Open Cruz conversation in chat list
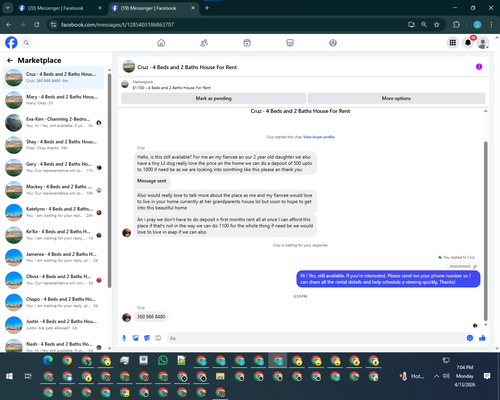 pos(54,77)
